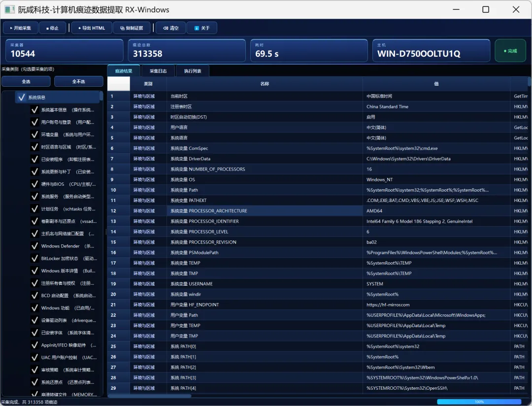The height and width of the screenshot is (406, 532).
Task: Click the 采集器 10544 card
Action: pyautogui.click(x=65, y=51)
